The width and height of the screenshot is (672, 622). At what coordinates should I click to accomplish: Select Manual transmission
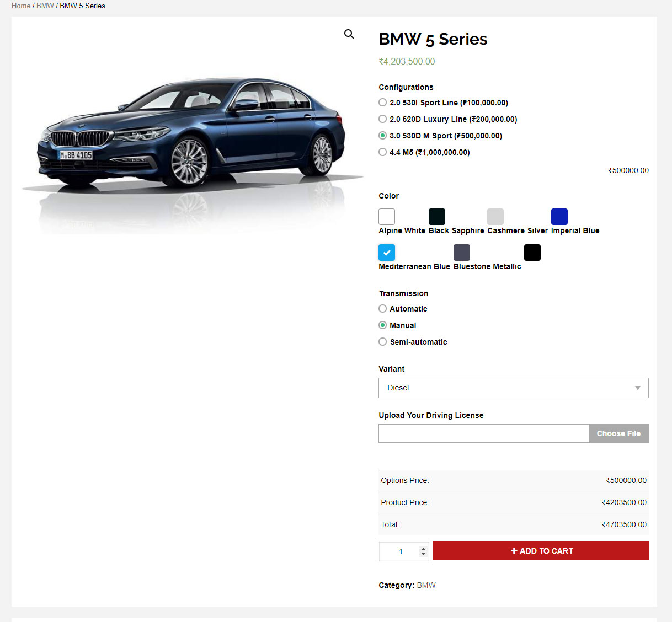click(382, 325)
